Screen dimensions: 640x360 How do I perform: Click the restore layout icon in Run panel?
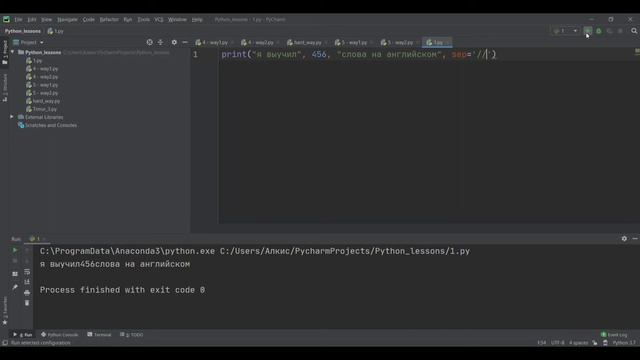pos(15,274)
